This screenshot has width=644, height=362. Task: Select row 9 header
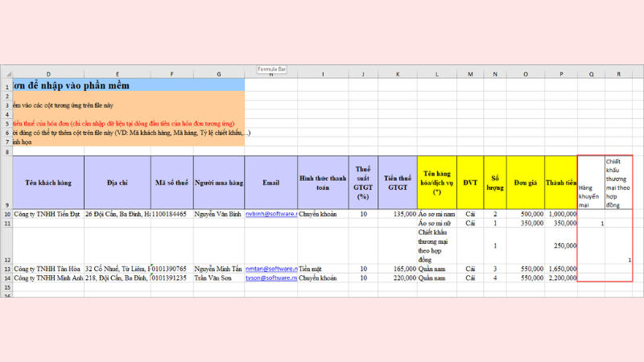[7, 183]
